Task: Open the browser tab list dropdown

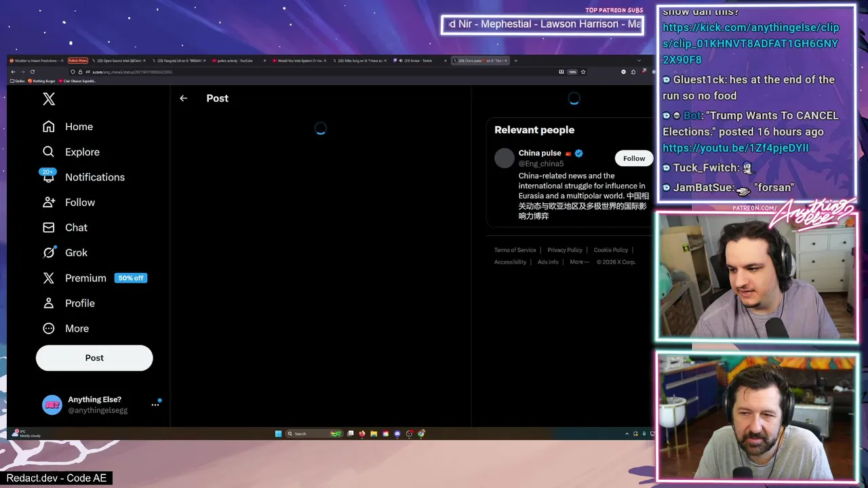Action: (x=639, y=60)
